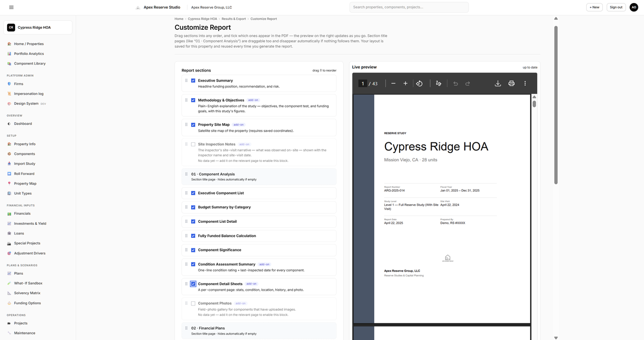Open the hamburger menu icon
Screen dimensions: 644x340
point(11,7)
